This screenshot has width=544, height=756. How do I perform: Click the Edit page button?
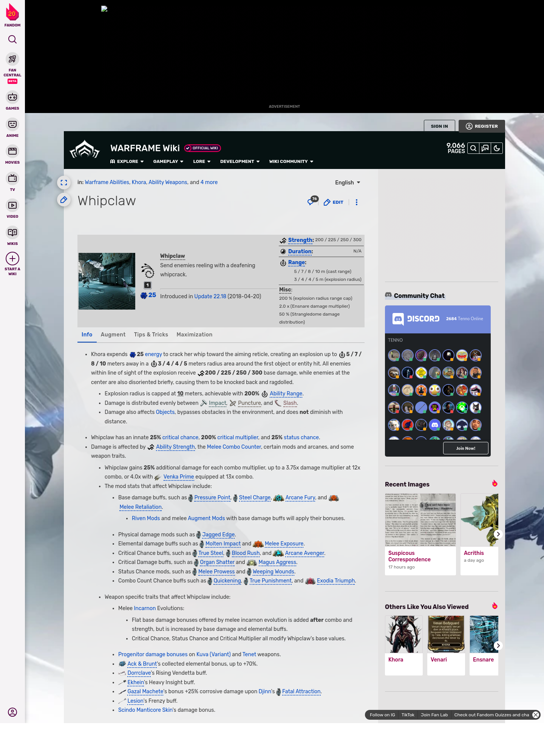click(x=334, y=202)
